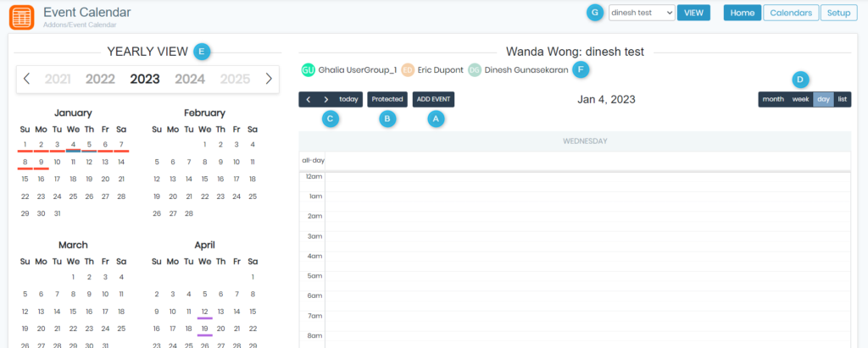Click the WEDNESDAY day column header

tap(585, 141)
